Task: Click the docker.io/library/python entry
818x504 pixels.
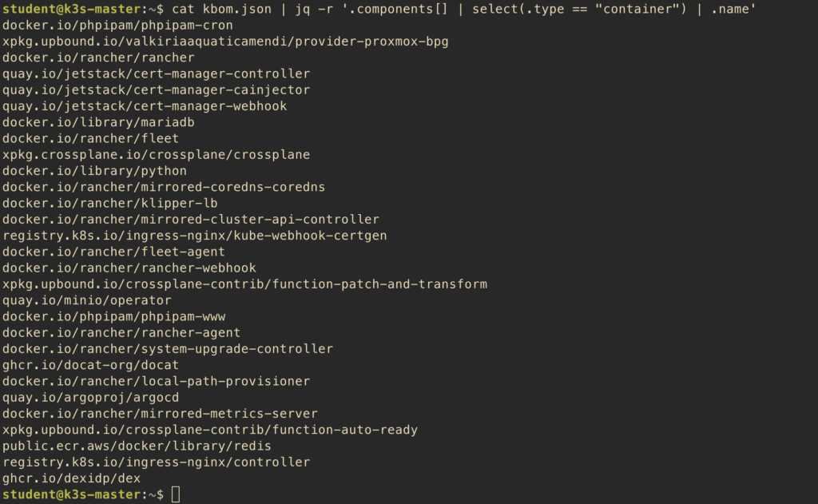Action: click(94, 171)
